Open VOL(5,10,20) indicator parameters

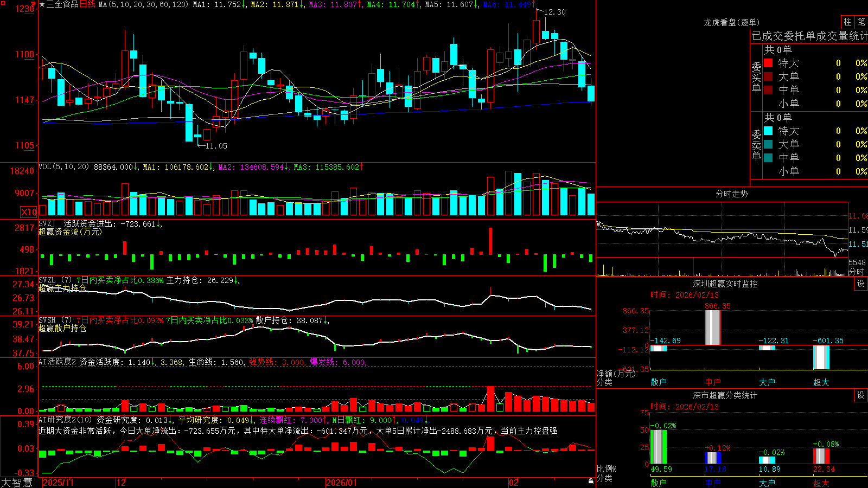coord(63,167)
